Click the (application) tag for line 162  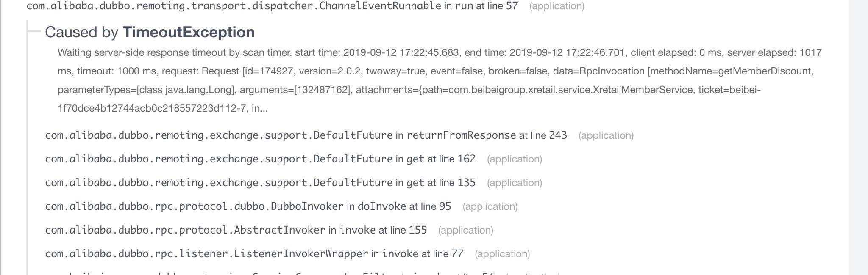click(x=514, y=159)
